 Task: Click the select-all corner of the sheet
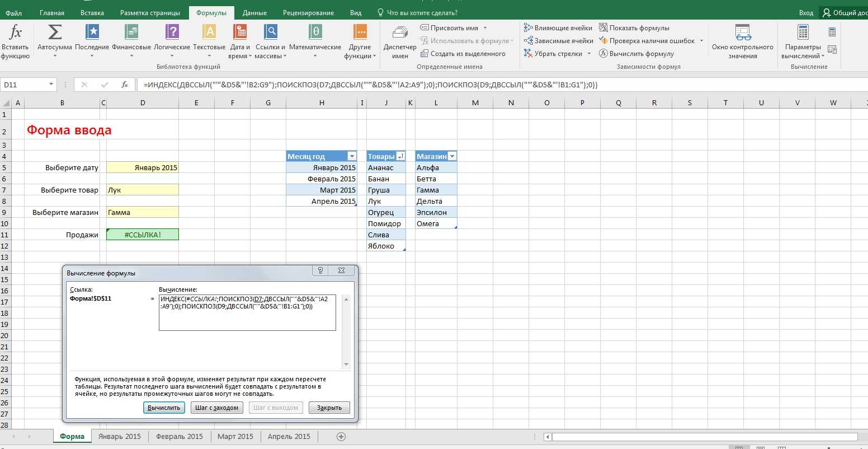click(x=5, y=102)
